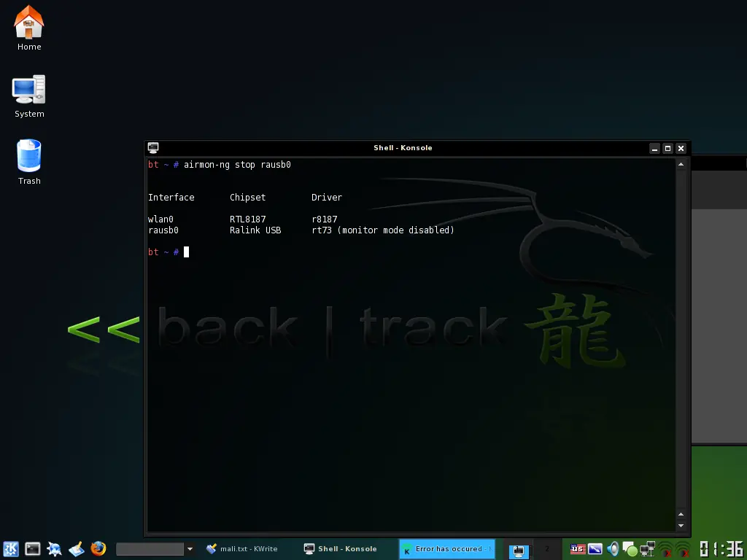Click the 'Chipset' column header text
747x560 pixels.
click(x=248, y=197)
